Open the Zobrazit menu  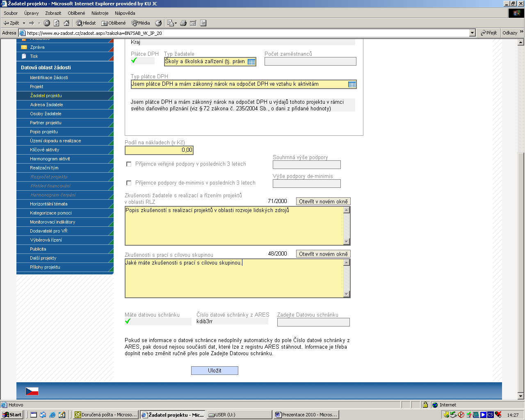coord(53,13)
